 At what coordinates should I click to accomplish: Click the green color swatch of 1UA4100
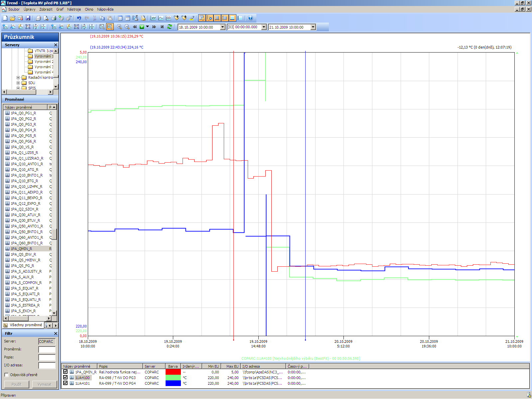(x=173, y=377)
